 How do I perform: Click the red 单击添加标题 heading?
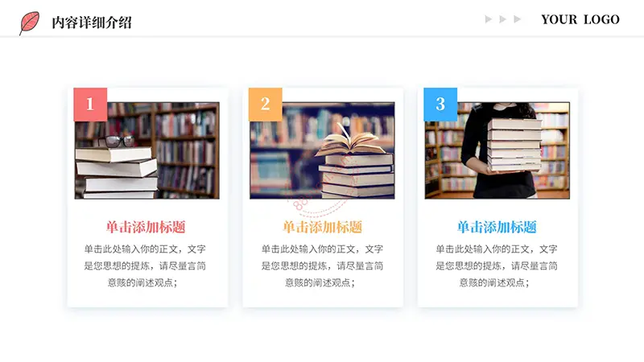click(146, 227)
